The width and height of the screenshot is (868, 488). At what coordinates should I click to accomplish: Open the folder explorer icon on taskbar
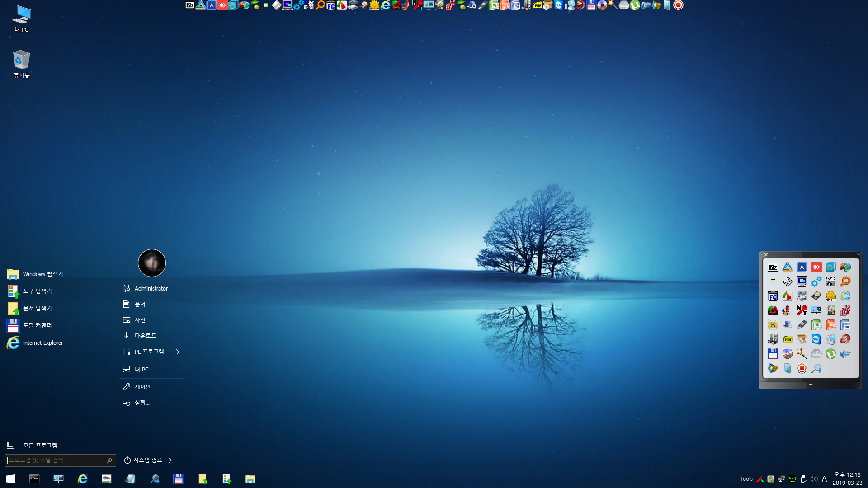pos(250,479)
